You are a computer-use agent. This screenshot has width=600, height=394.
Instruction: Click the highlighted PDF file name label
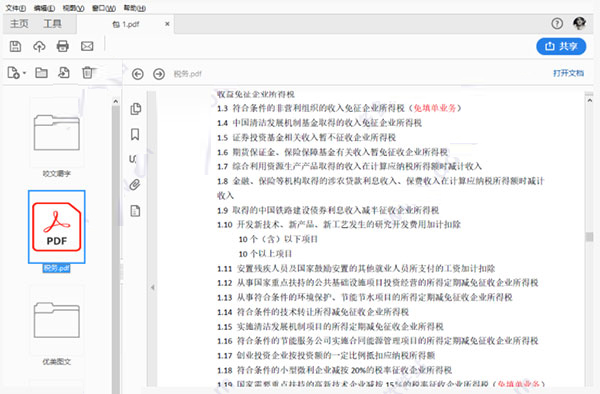57,268
